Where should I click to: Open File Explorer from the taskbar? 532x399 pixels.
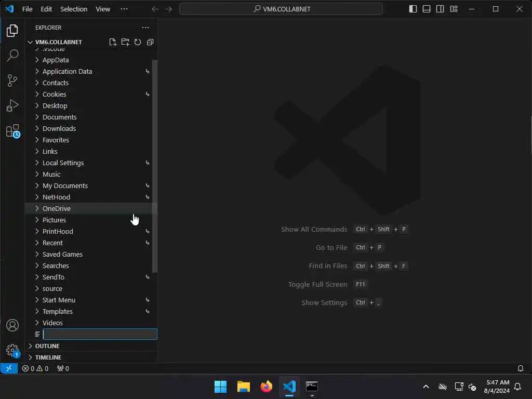(x=243, y=387)
